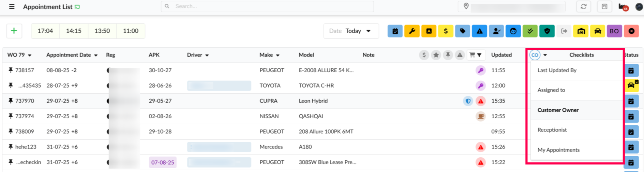Select Customer Owner from the dropdown menu
The width and height of the screenshot is (644, 172).
[x=558, y=110]
